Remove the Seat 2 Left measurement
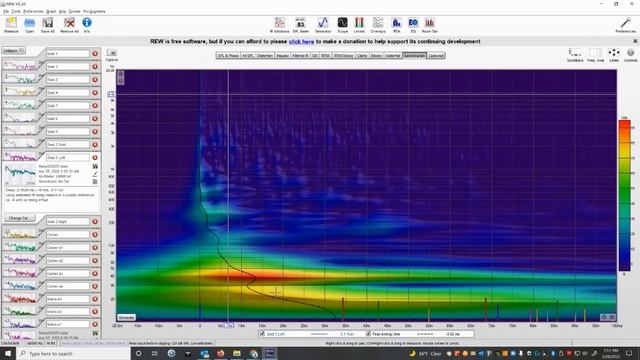Viewport: 640px width, 360px height. [x=95, y=157]
